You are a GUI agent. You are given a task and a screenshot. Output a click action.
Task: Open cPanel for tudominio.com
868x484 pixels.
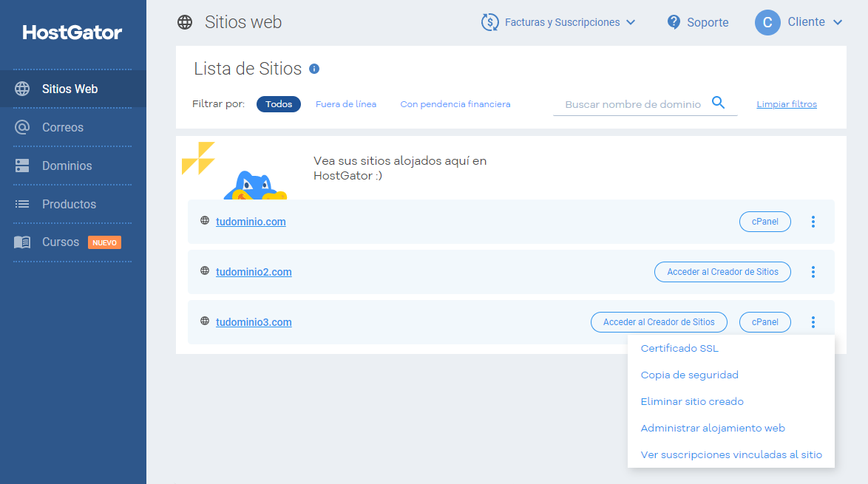[x=765, y=222]
